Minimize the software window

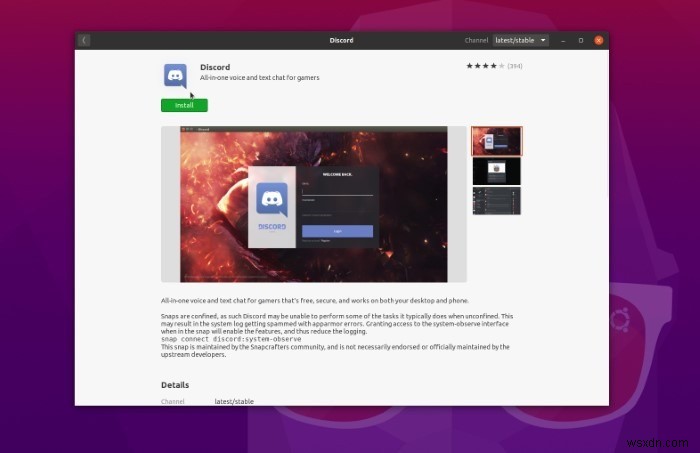564,40
